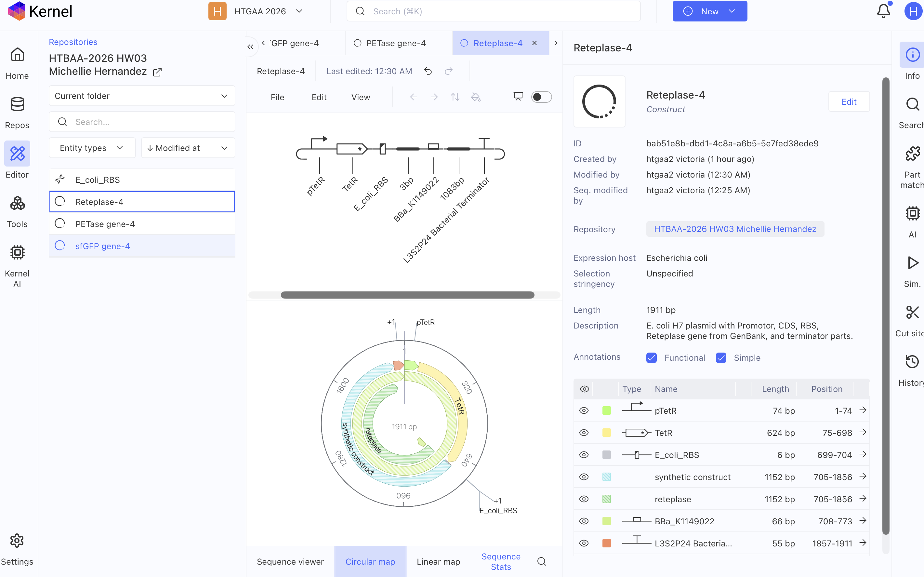The image size is (924, 577).
Task: Open Sequence Stats link
Action: click(x=501, y=562)
